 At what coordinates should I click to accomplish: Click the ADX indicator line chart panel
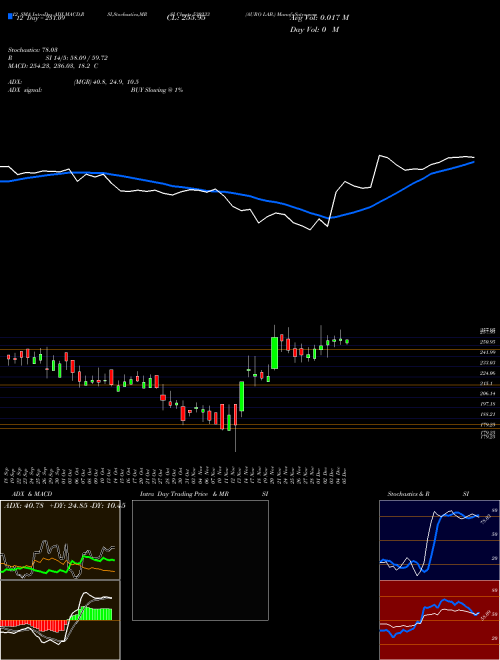60,540
